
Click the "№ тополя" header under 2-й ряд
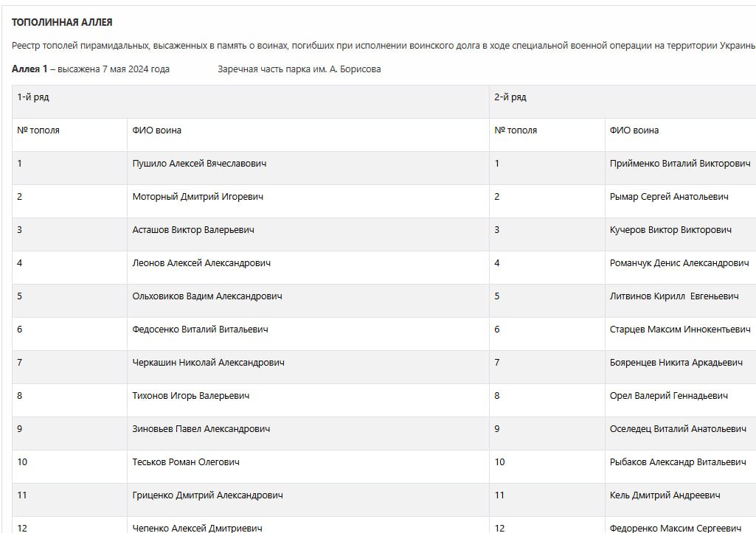516,130
